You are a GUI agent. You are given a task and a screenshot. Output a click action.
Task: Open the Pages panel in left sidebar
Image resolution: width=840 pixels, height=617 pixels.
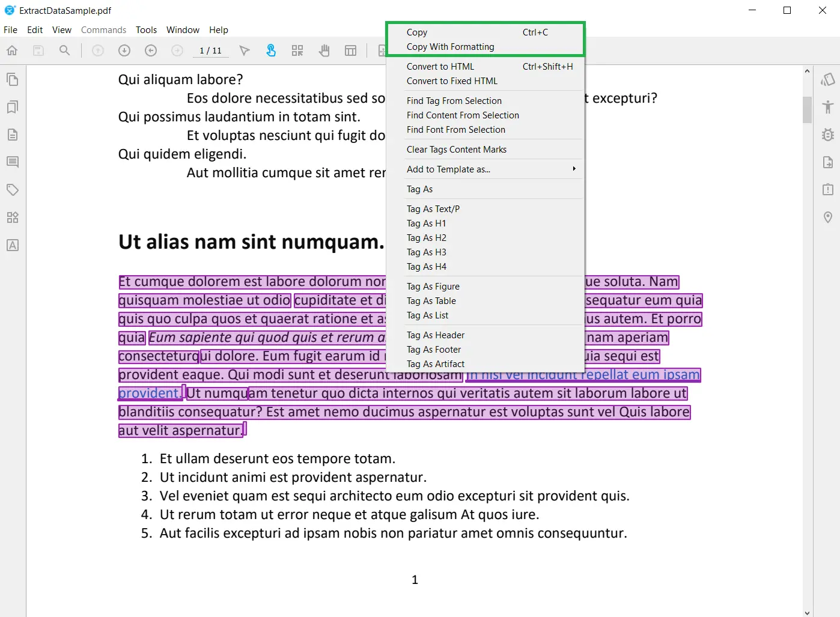13,79
